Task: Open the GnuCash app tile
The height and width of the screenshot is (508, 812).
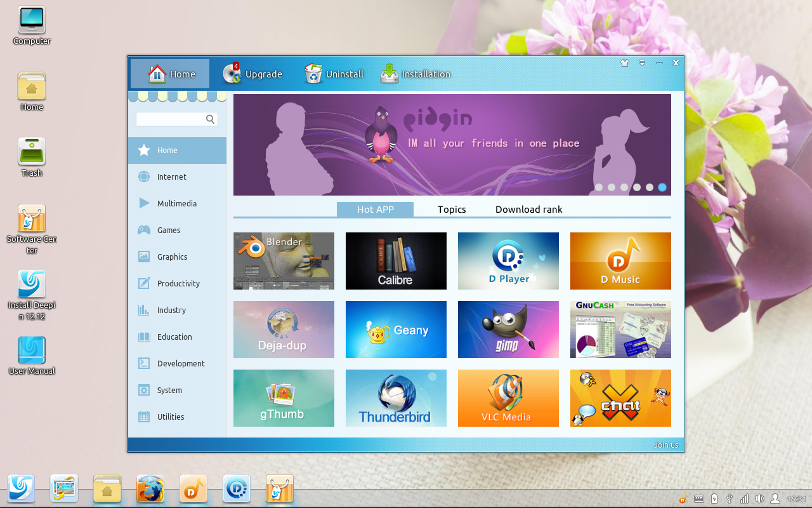Action: coord(620,330)
